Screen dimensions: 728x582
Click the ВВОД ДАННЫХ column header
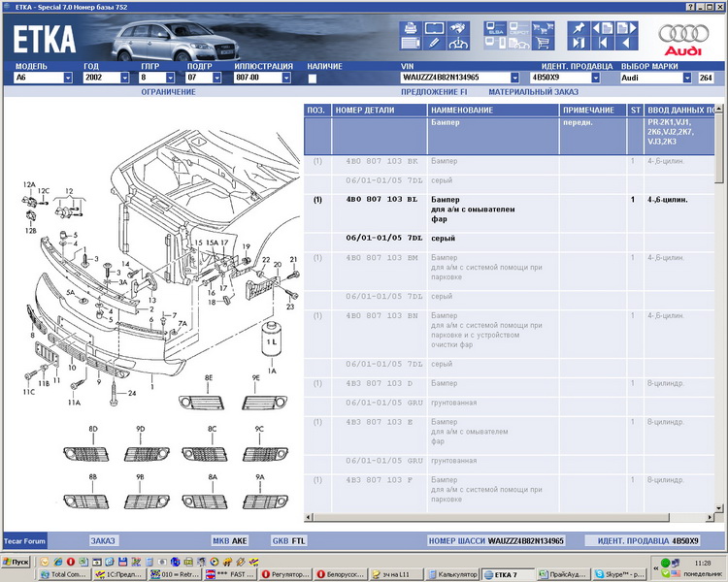(x=679, y=110)
